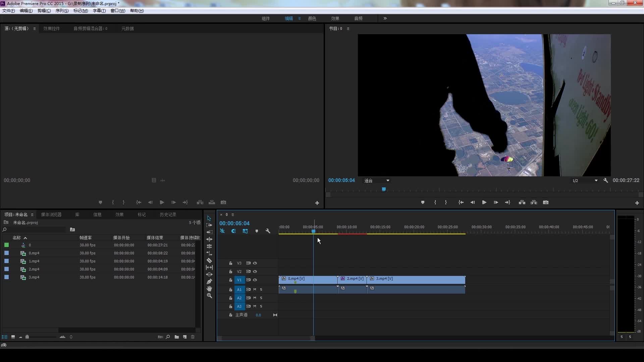The width and height of the screenshot is (644, 362).
Task: Open the zoom level dropdown 适合
Action: pos(377,181)
